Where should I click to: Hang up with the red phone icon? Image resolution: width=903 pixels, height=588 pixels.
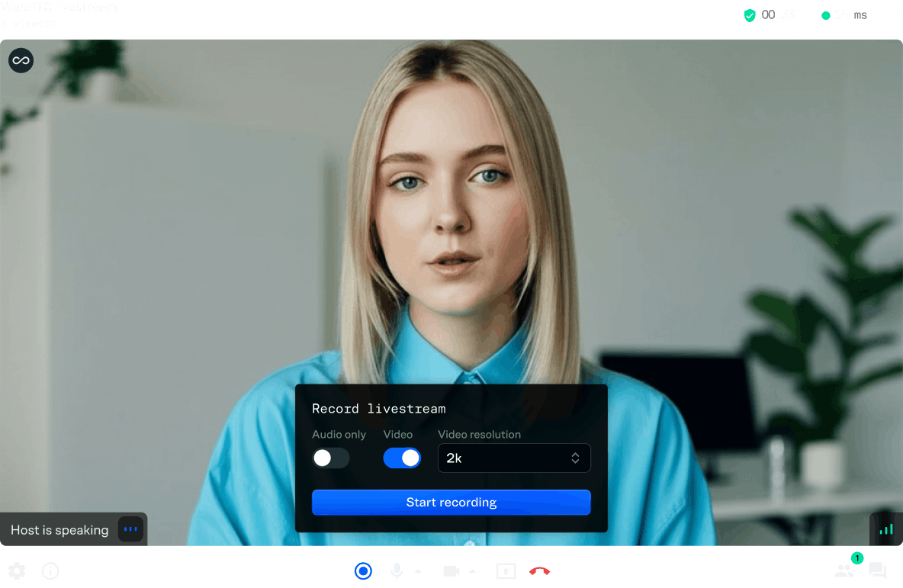(540, 570)
